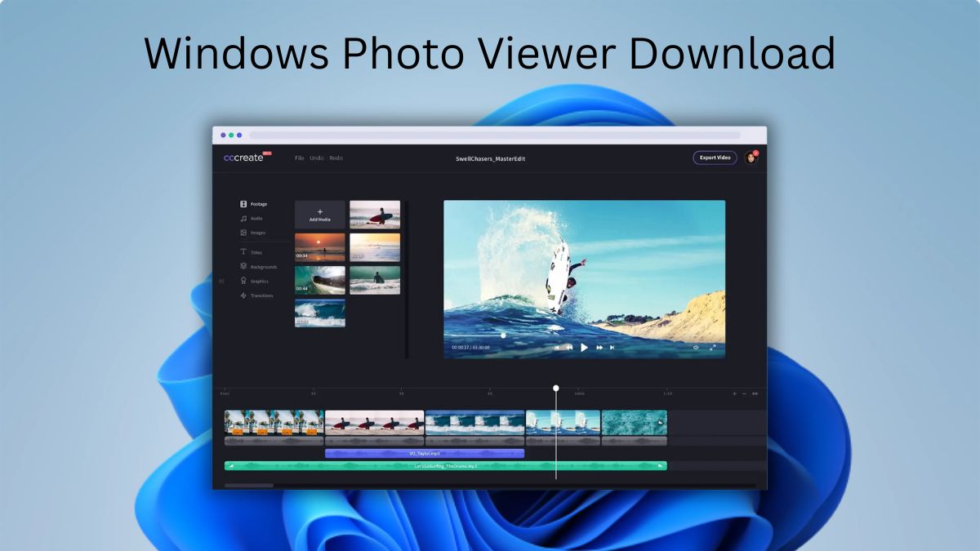Click the transition icon on the teal clip
Screen dimensions: 980x551
tap(660, 422)
